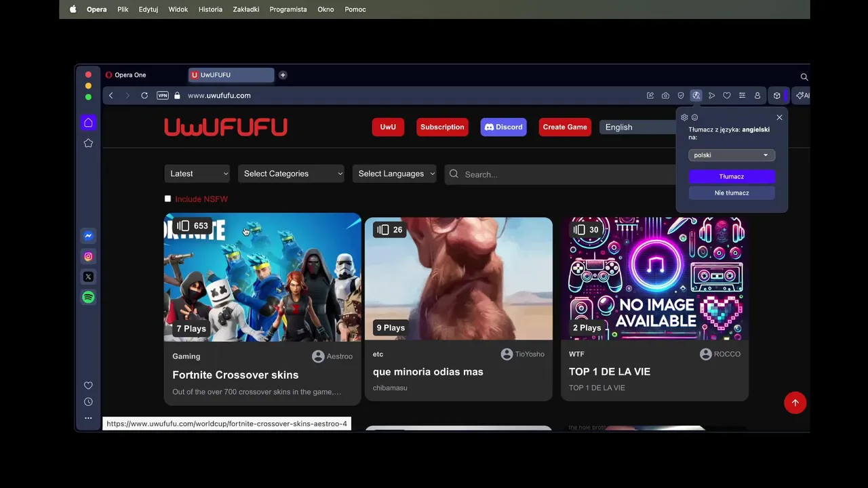Viewport: 868px width, 488px height.
Task: Open the Fortnite Crossover skins thumbnail
Action: 262,277
